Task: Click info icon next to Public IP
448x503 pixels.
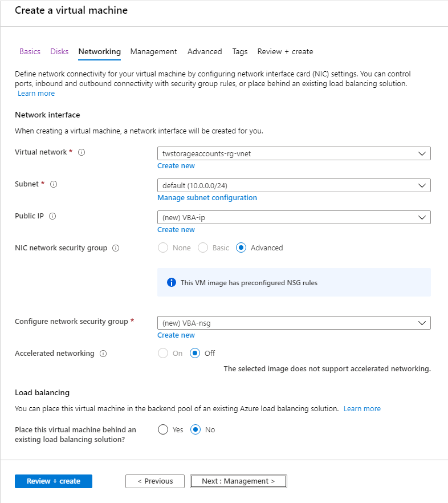Action: (52, 217)
